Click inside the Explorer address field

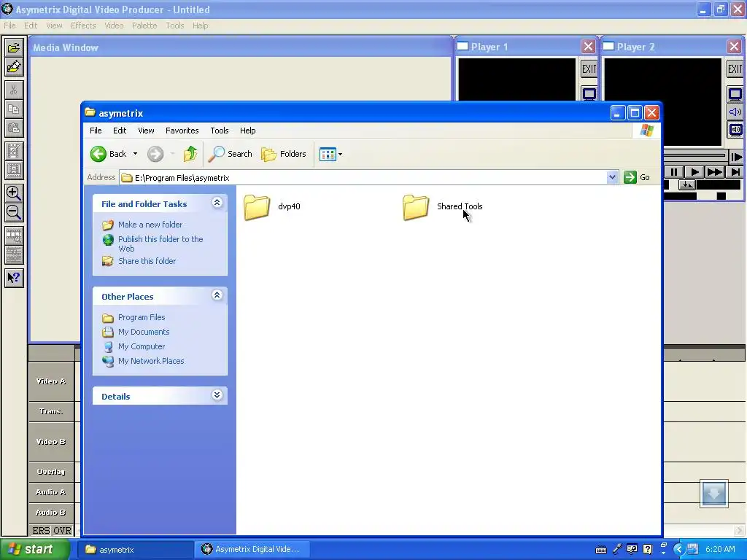363,178
